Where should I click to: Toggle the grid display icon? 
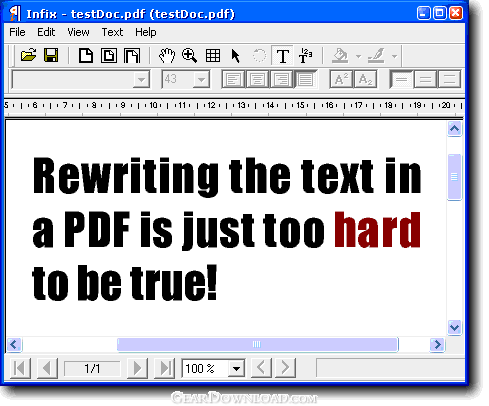coord(213,55)
